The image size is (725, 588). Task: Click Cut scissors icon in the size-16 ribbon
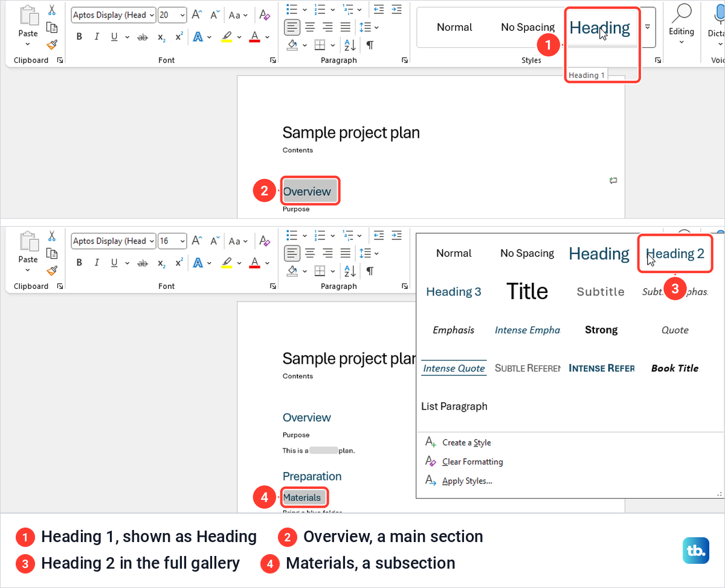[51, 236]
